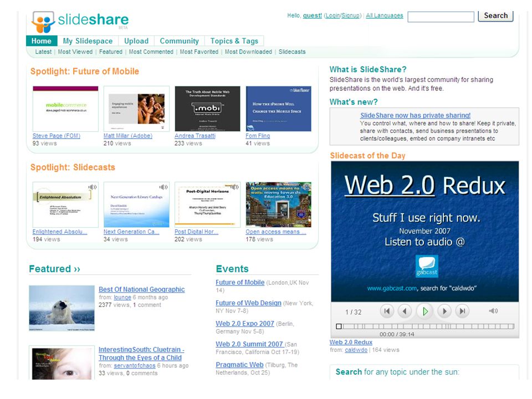
Task: Click the Web 2.0 Redux title link
Action: (x=351, y=342)
